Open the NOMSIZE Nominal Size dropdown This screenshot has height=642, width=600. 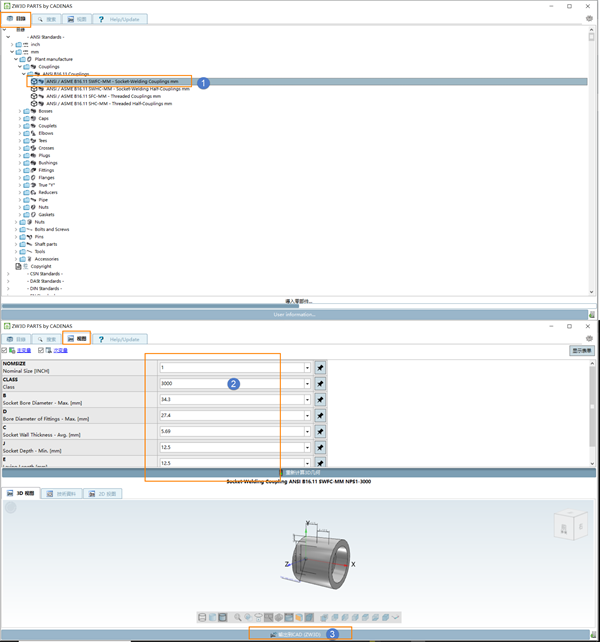click(307, 368)
